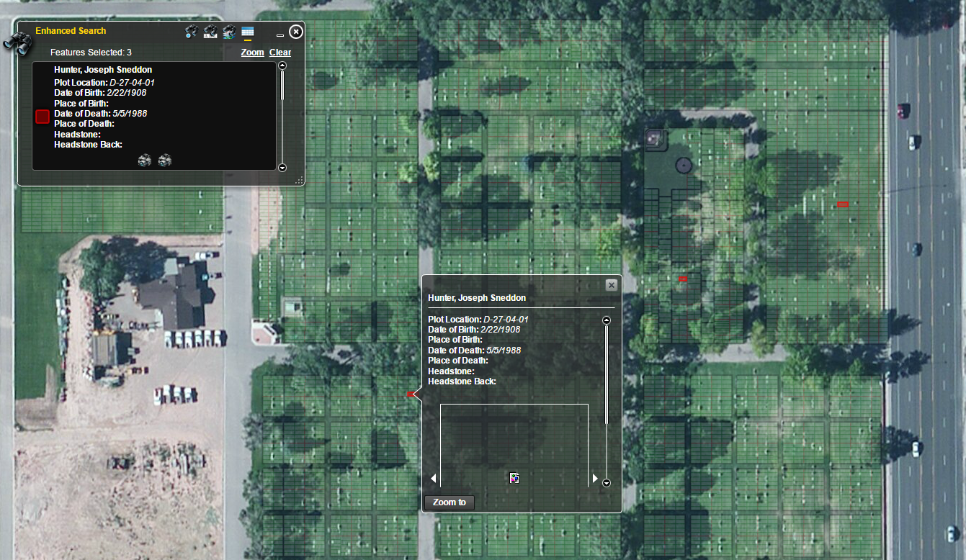Click 'Hunter, Joseph Sneddon' title in map popup
Viewport: 966px width, 560px height.
click(477, 297)
